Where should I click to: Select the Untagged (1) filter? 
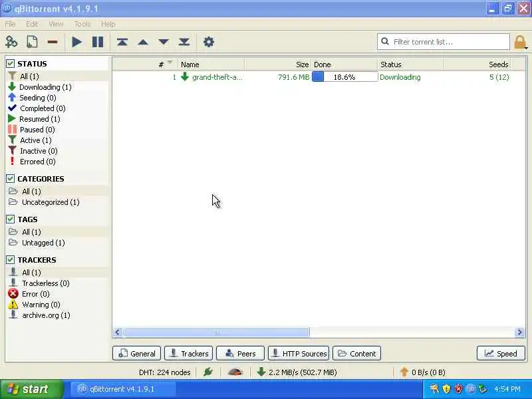coord(43,243)
